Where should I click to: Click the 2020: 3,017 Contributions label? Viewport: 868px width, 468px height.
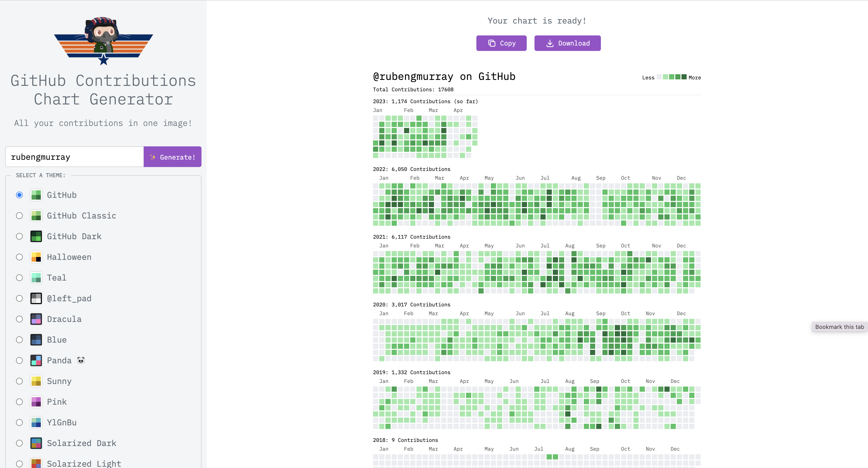click(412, 305)
